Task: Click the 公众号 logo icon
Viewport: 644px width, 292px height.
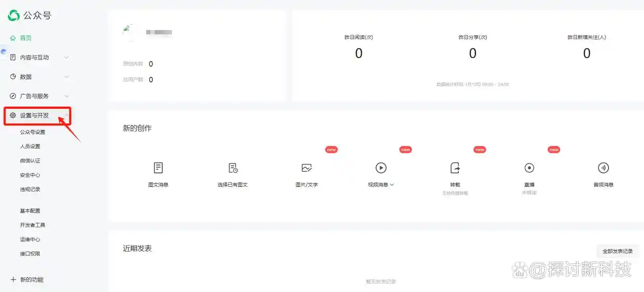Action: coord(14,16)
